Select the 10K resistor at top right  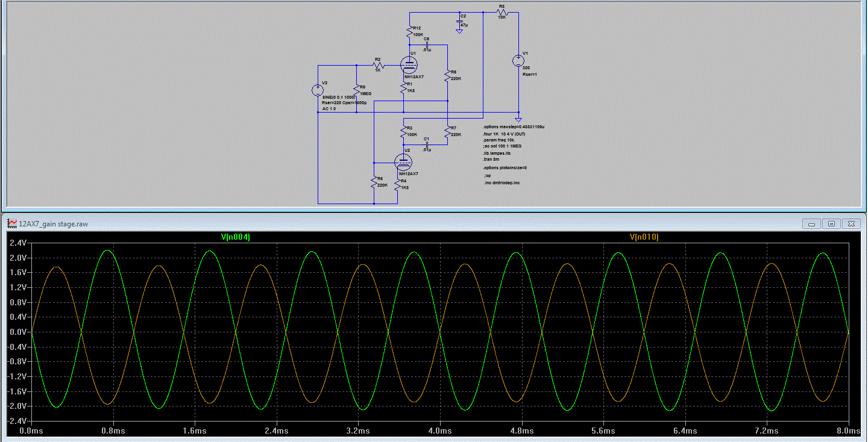pos(502,13)
